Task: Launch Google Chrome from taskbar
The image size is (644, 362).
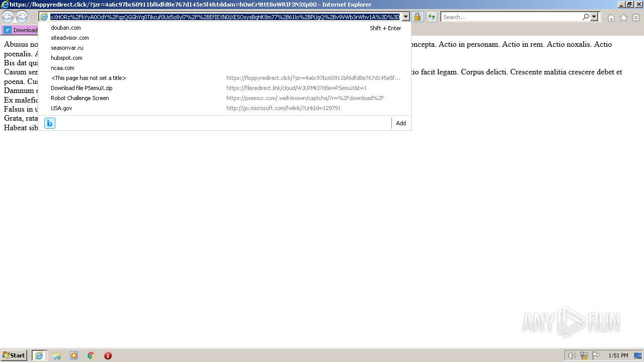Action: (x=91, y=355)
